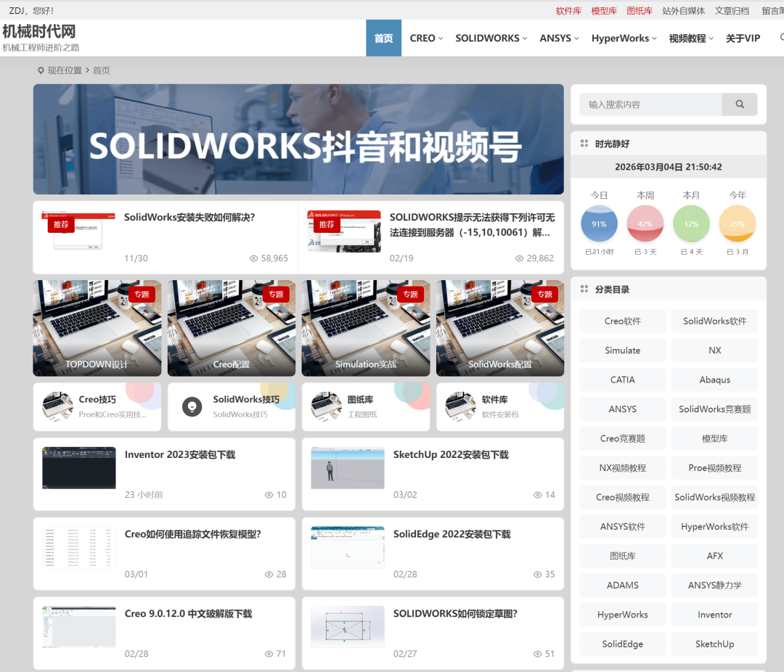Screen dimensions: 784x672
Task: Select the ANSYS静力学 category button
Action: point(714,585)
